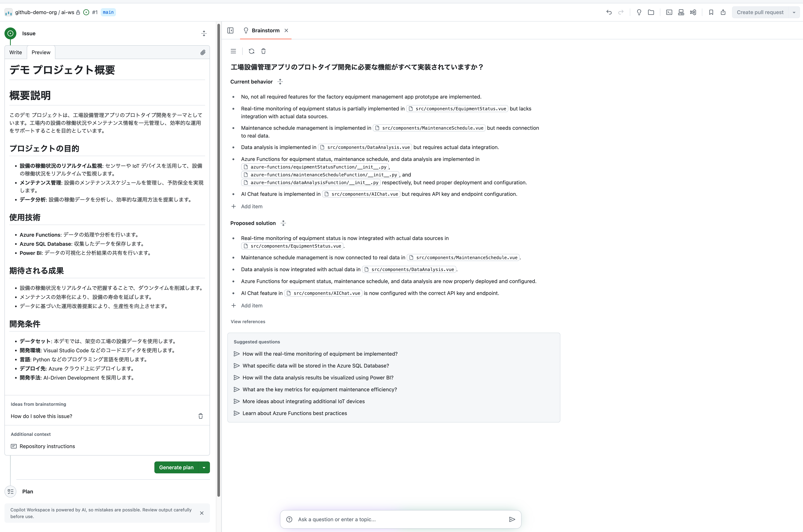The width and height of the screenshot is (803, 532).
Task: Open the Generate plan dropdown arrow
Action: pos(204,468)
